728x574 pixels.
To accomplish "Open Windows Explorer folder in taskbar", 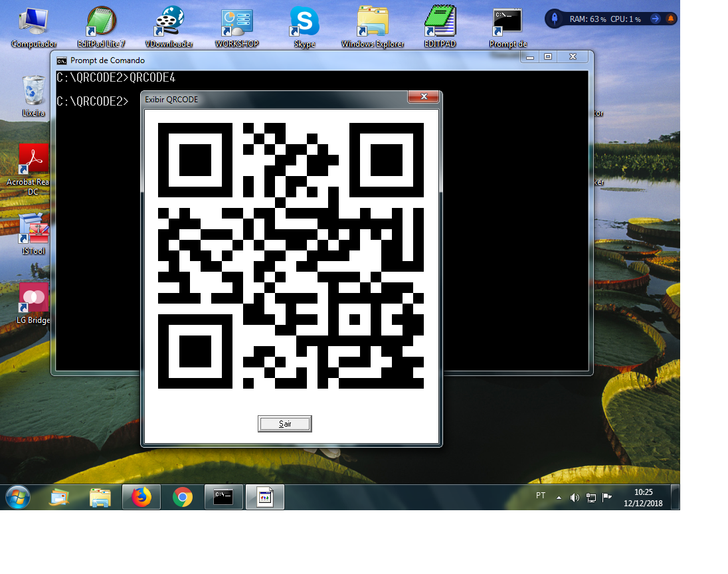I will (x=100, y=498).
